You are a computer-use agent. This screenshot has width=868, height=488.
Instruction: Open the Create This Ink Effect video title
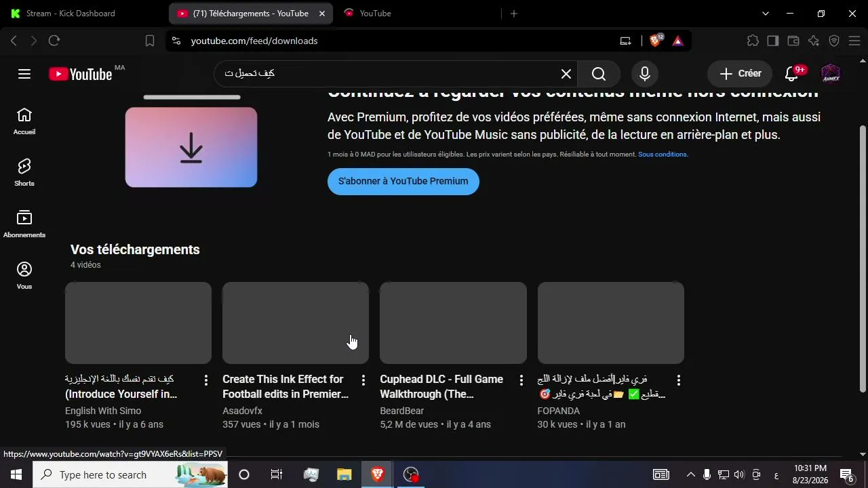click(x=285, y=387)
